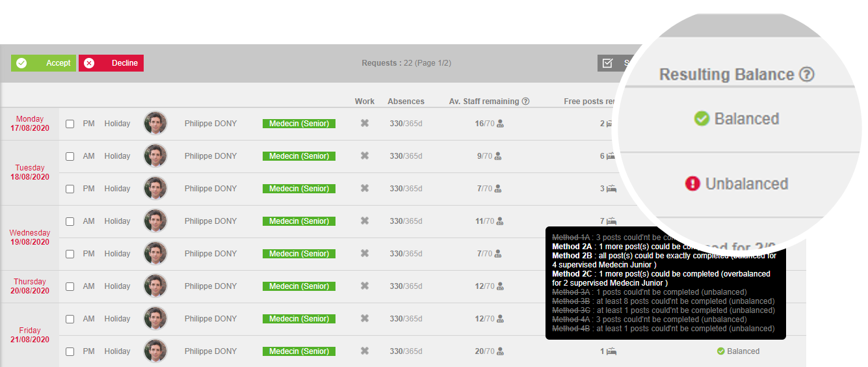
Task: Click 330/365d absences value in Friday PM row
Action: coord(406,351)
